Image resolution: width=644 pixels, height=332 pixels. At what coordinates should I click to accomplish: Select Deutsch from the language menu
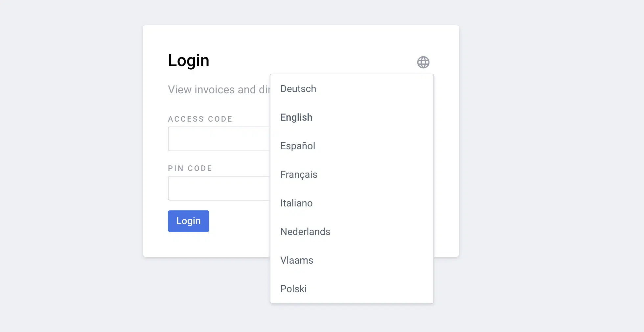tap(298, 89)
